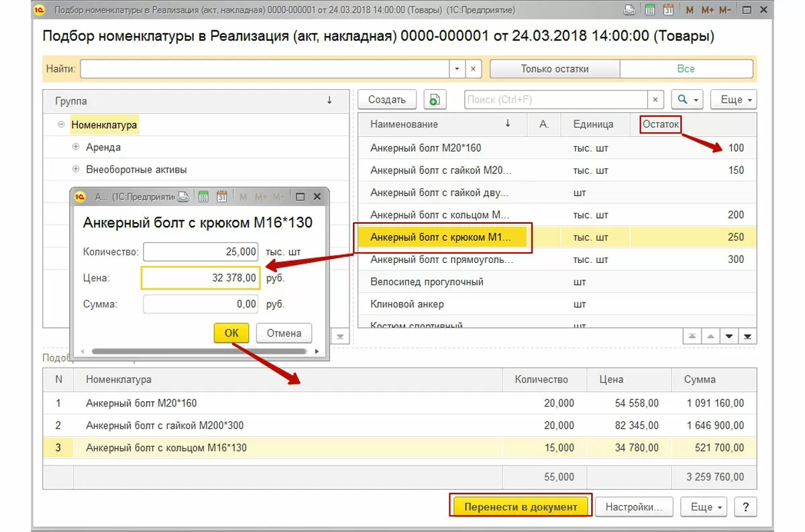Clear the Поиск (Ctrl+F) field with X
The width and height of the screenshot is (805, 532).
pyautogui.click(x=655, y=99)
